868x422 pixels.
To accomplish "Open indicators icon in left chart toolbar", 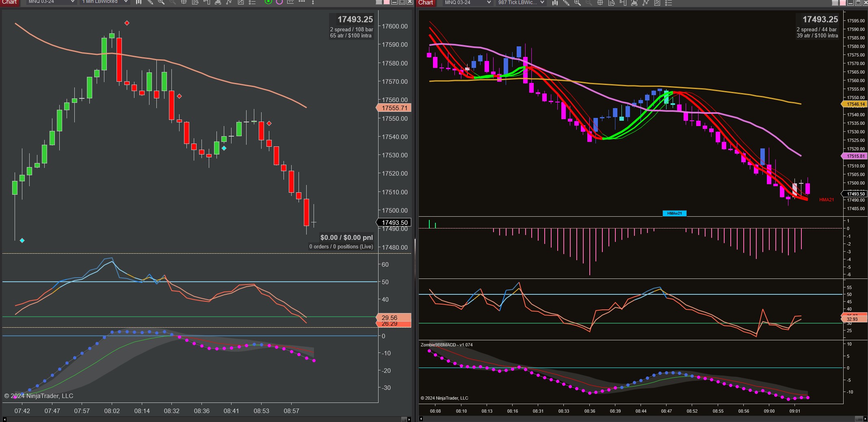I will 218,2.
